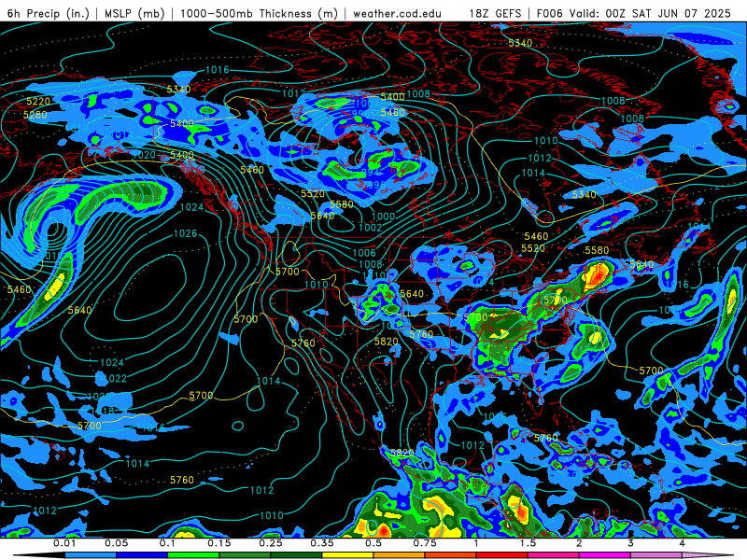Image resolution: width=747 pixels, height=560 pixels.
Task: Click the '1022' isobar label
Action: click(x=115, y=378)
